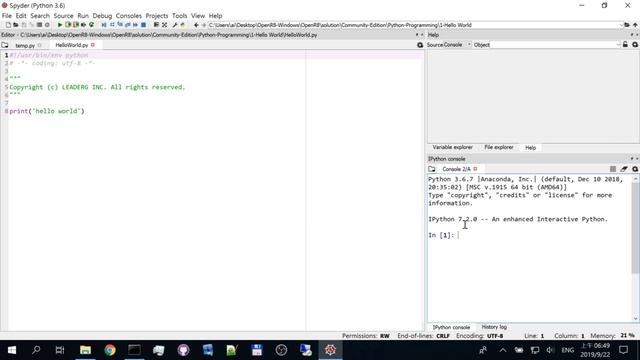Open the Debug menu
Viewport: 640px width, 360px height.
point(102,16)
